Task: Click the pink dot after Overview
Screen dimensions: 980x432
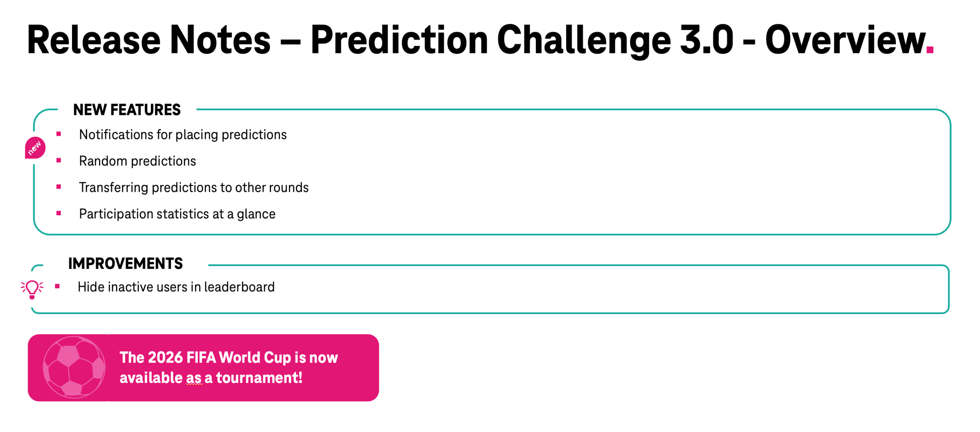Action: tap(929, 49)
